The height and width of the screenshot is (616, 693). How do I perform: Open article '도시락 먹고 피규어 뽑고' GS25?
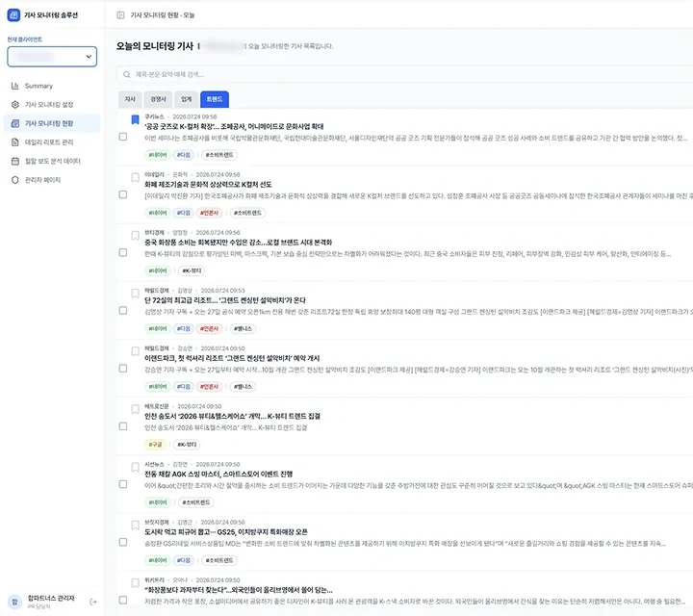pos(226,532)
